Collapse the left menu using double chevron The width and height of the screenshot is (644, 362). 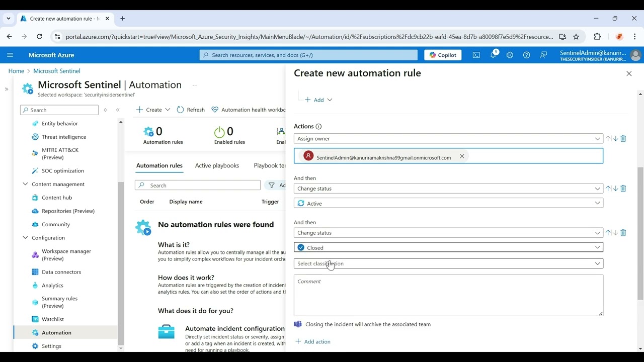click(118, 110)
